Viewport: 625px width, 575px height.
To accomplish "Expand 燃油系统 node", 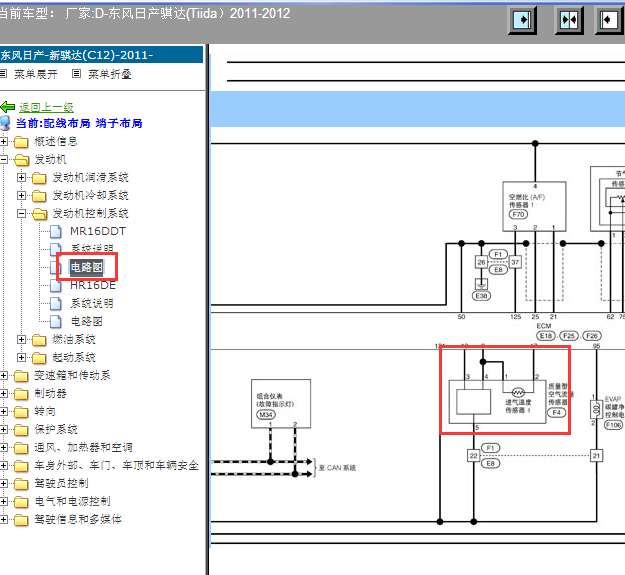I will [22, 340].
